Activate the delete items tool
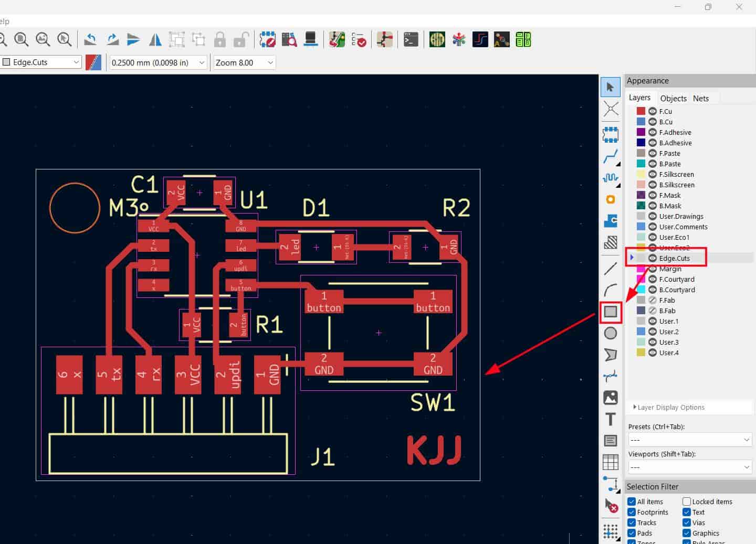Screen dimensions: 756x544 point(610,505)
